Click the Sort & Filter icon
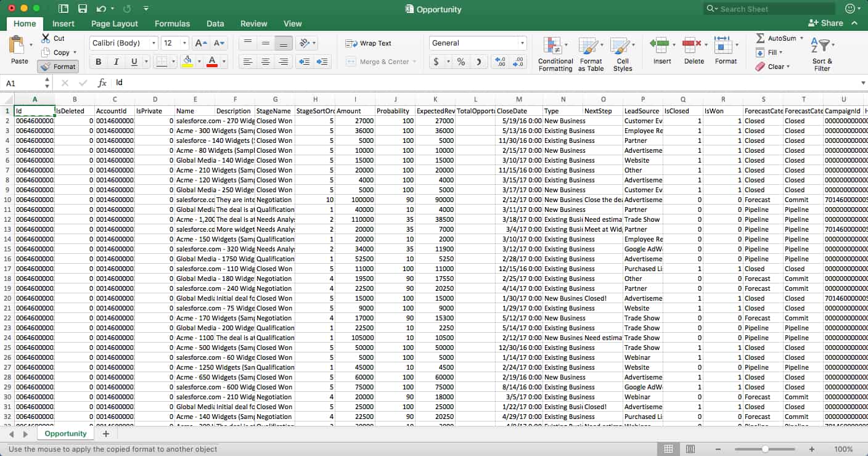Image resolution: width=868 pixels, height=456 pixels. [x=822, y=54]
